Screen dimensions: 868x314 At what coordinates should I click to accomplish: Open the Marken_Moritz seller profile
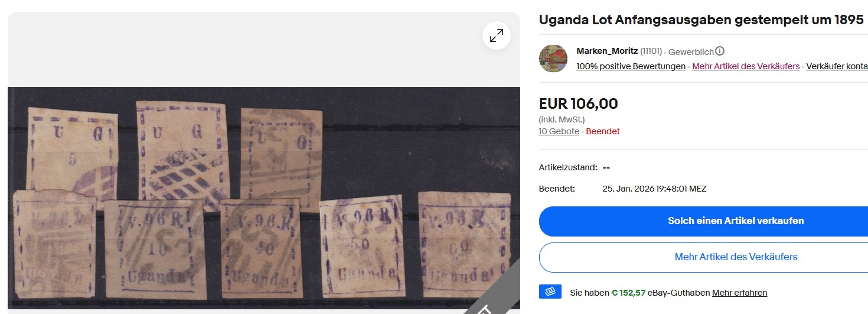click(x=607, y=51)
